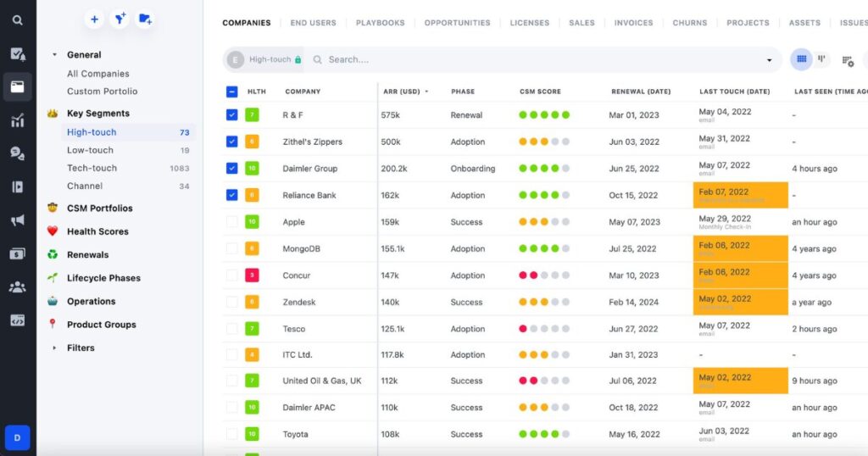Switch to Licenses tab

[x=530, y=23]
